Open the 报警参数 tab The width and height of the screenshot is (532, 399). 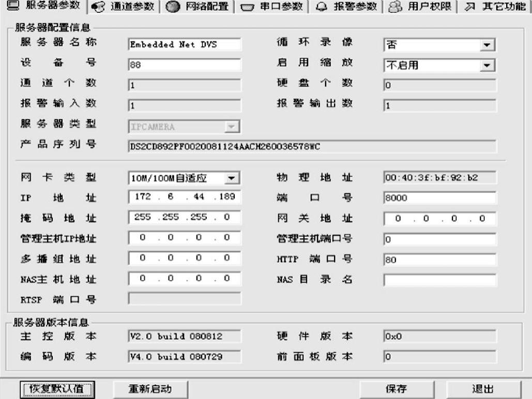[346, 7]
